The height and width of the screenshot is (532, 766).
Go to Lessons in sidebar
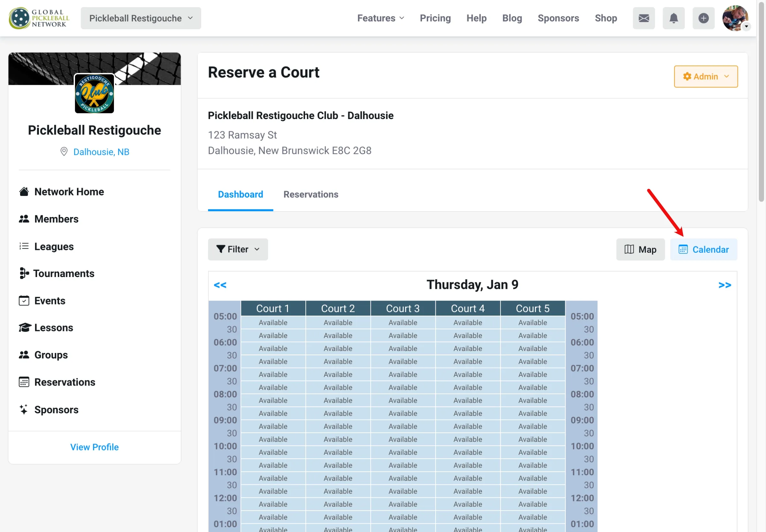[53, 328]
